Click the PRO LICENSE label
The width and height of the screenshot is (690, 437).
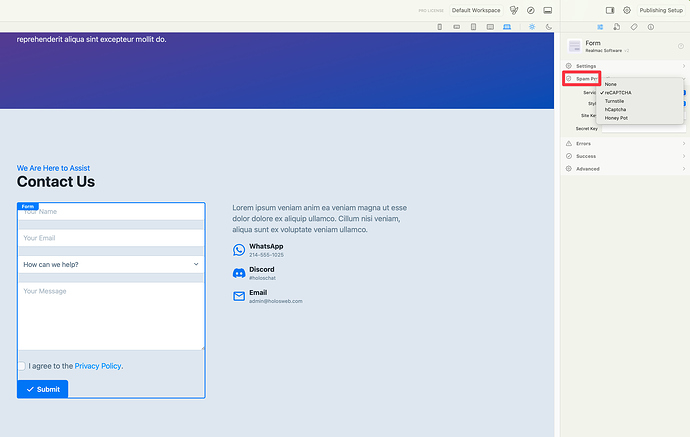(x=431, y=11)
